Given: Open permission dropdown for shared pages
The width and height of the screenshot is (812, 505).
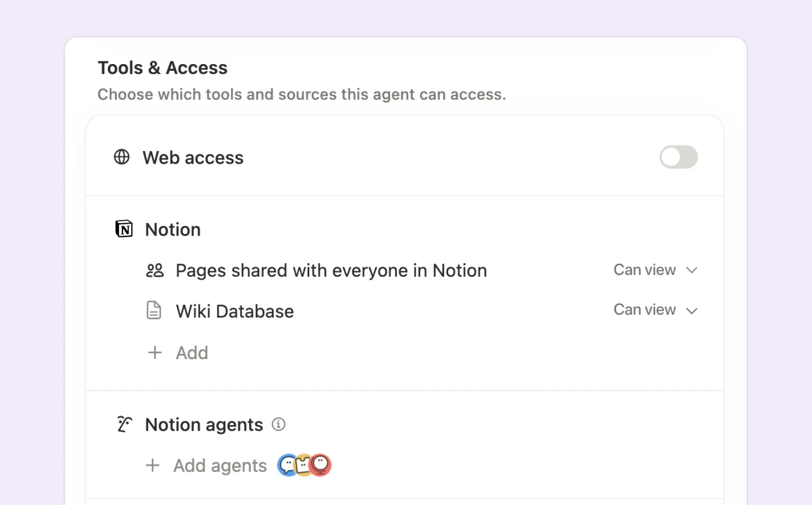Looking at the screenshot, I should pos(655,270).
